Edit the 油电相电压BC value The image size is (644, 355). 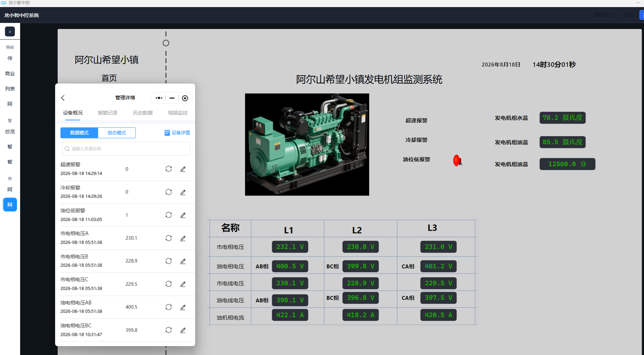(183, 330)
